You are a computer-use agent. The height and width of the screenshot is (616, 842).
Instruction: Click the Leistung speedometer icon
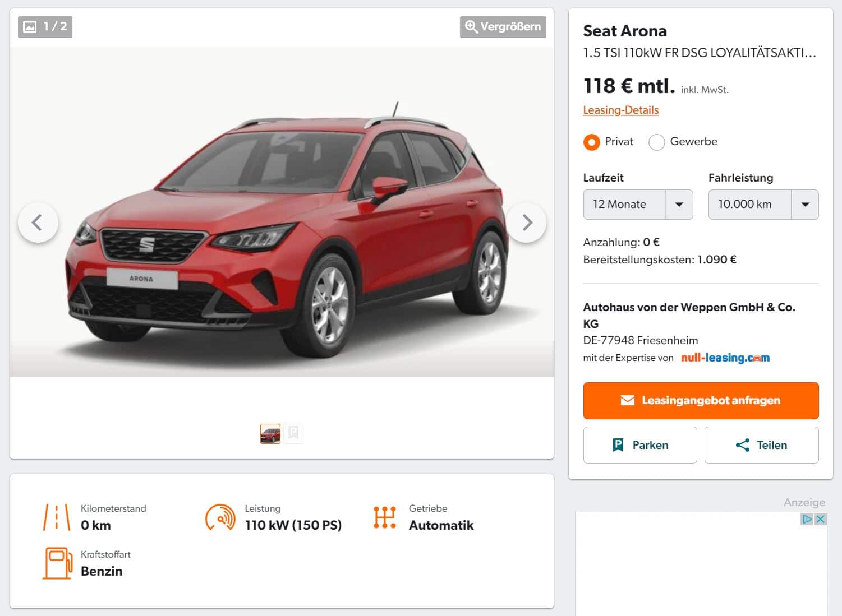coord(220,517)
